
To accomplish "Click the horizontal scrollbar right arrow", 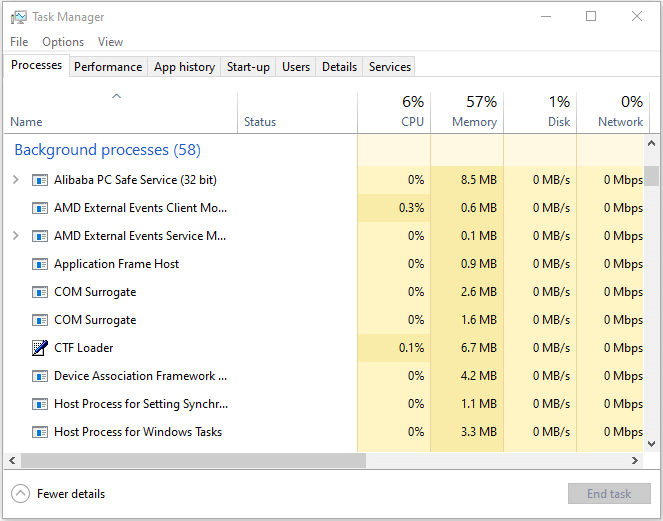I will point(635,461).
